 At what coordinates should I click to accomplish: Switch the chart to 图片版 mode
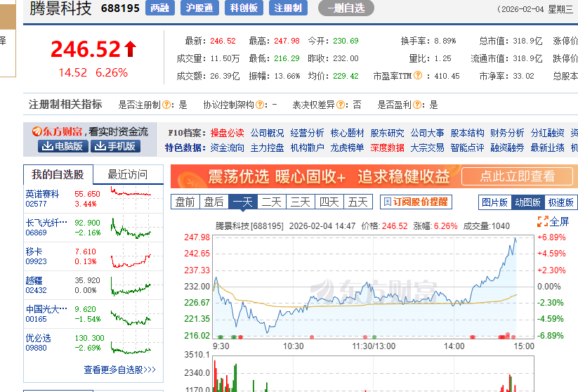[494, 202]
